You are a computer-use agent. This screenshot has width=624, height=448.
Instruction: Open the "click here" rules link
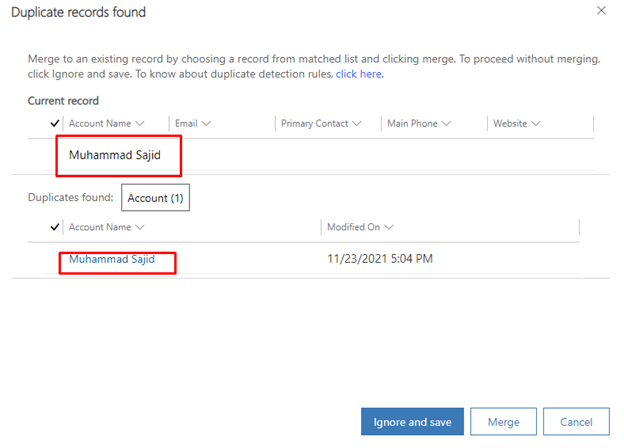point(359,74)
